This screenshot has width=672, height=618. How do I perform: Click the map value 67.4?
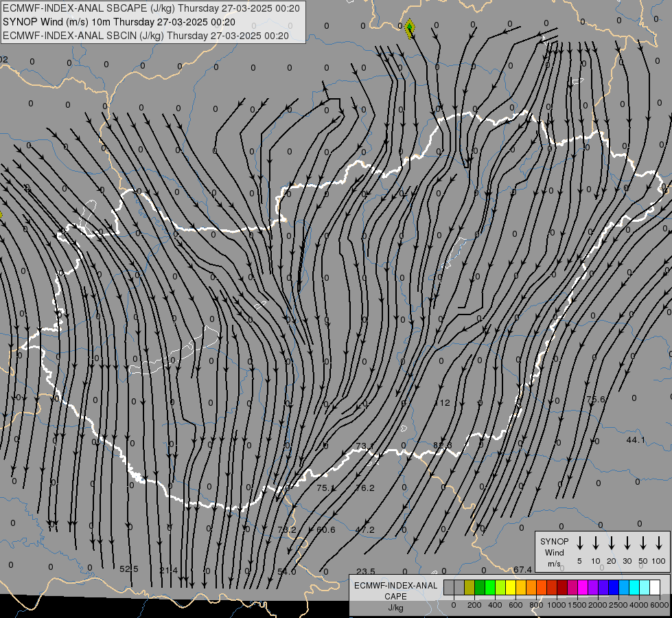pyautogui.click(x=523, y=569)
